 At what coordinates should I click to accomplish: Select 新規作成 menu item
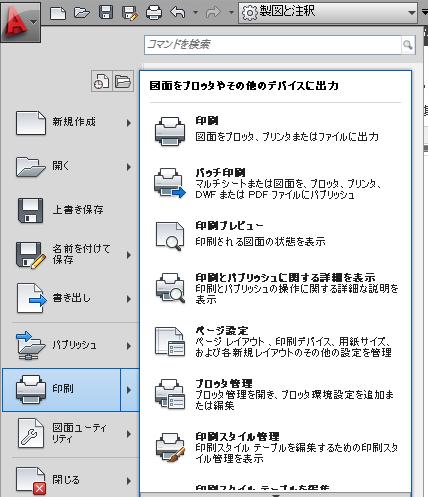pos(74,122)
